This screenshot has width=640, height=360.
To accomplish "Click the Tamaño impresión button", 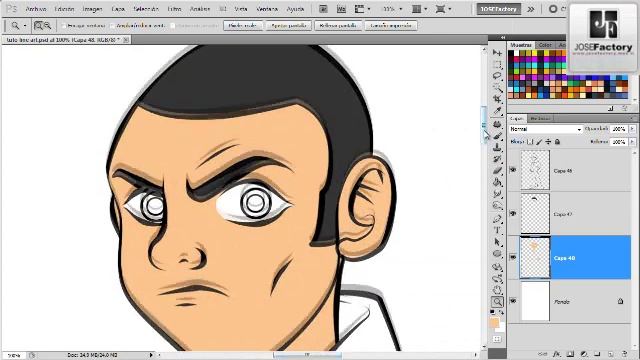I will point(391,26).
